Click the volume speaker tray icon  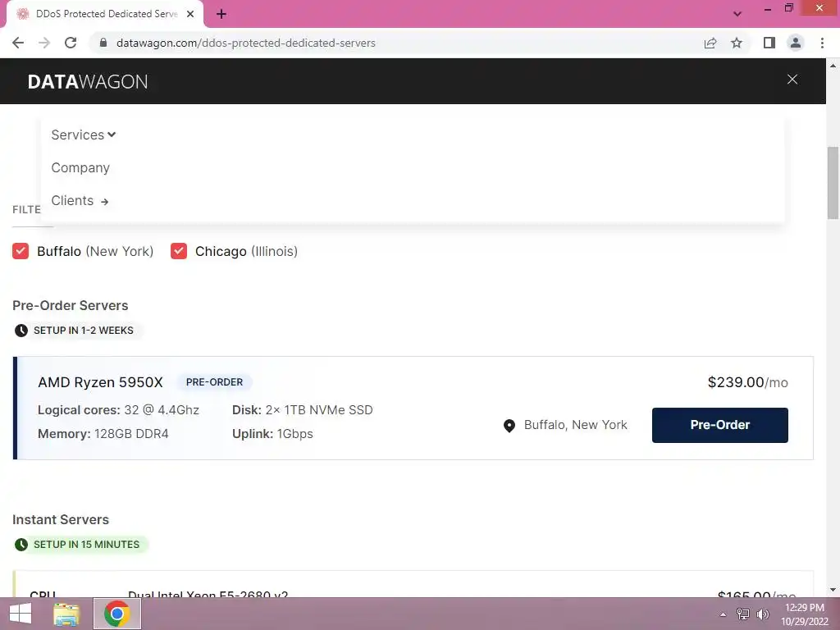762,614
